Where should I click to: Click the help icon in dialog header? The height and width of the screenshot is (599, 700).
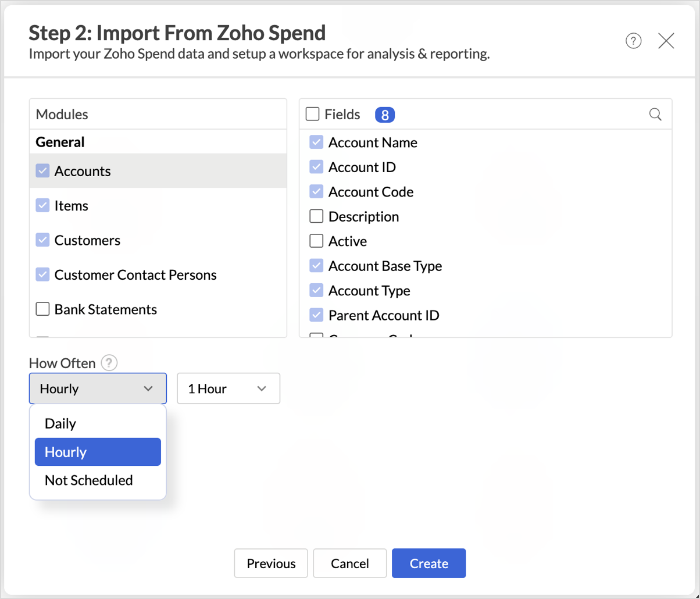coord(633,41)
